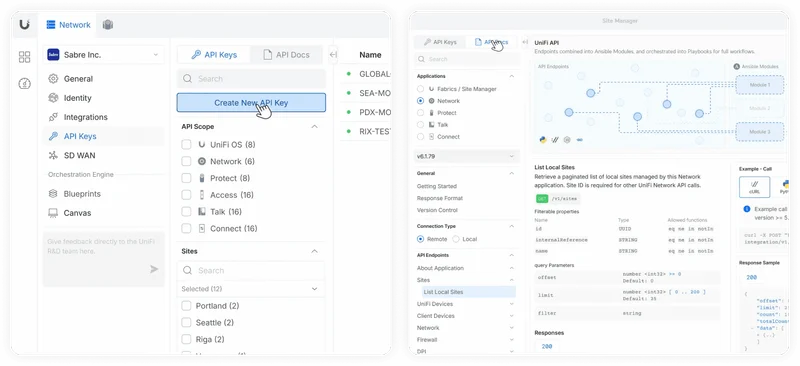Select the Local connection type radio
Screen dimensions: 800x366
[456, 239]
